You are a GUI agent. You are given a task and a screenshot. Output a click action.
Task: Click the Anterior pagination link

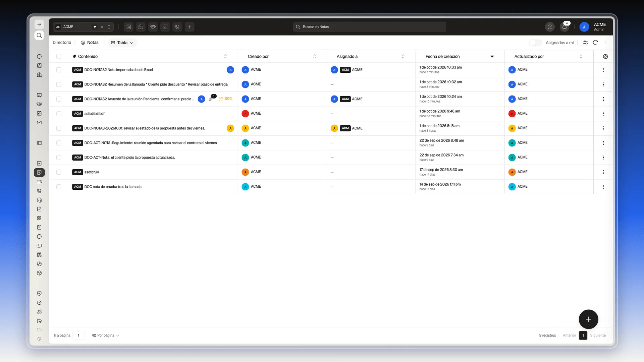tap(569, 335)
